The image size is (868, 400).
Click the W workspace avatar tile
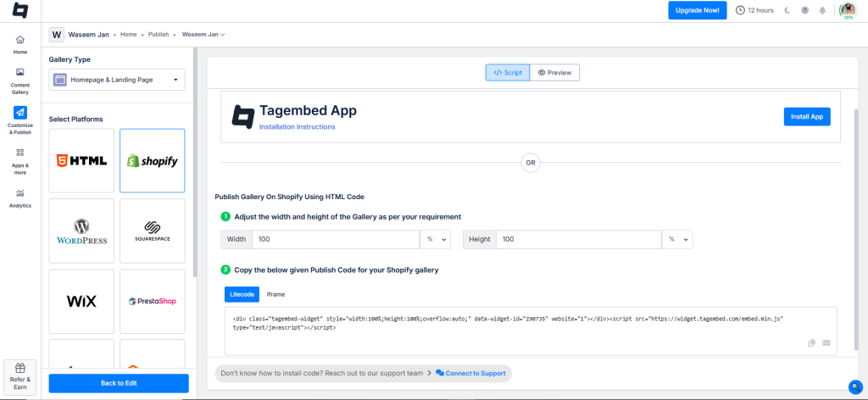pos(56,34)
